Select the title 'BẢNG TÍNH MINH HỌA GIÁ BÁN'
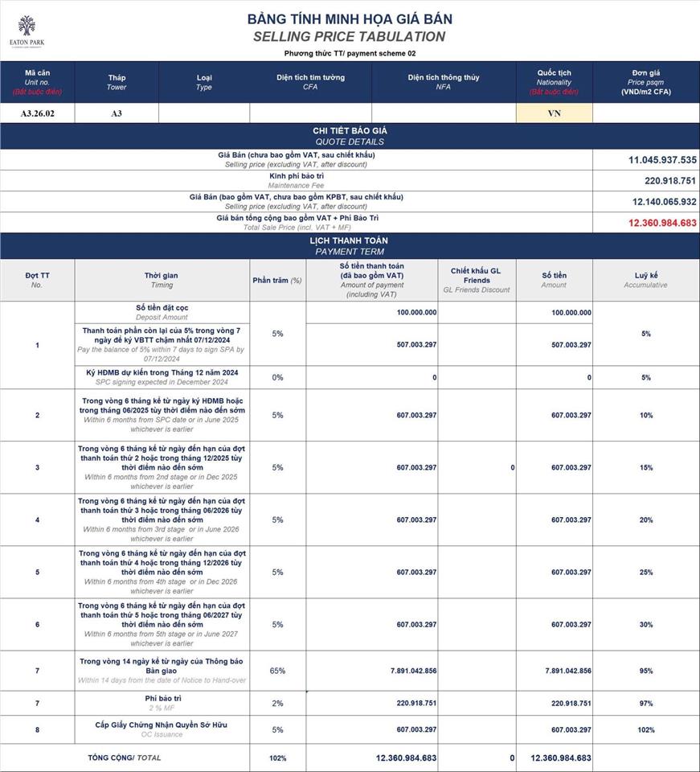 350,19
